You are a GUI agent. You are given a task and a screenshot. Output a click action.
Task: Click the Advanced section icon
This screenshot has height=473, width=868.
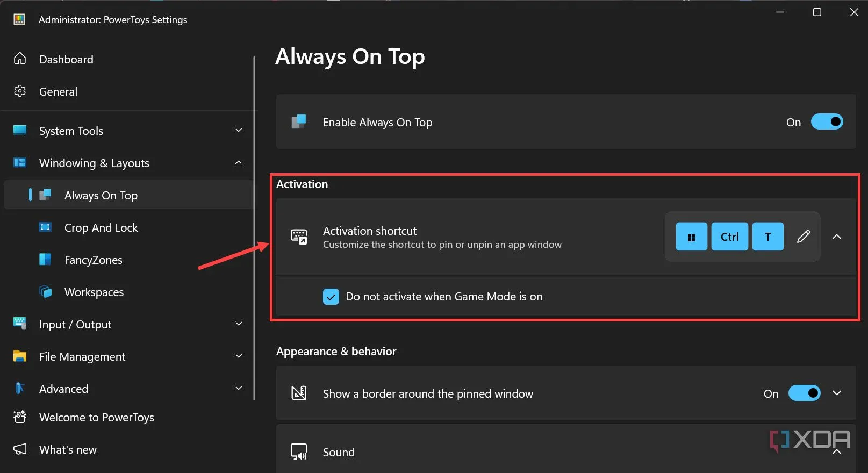(20, 388)
